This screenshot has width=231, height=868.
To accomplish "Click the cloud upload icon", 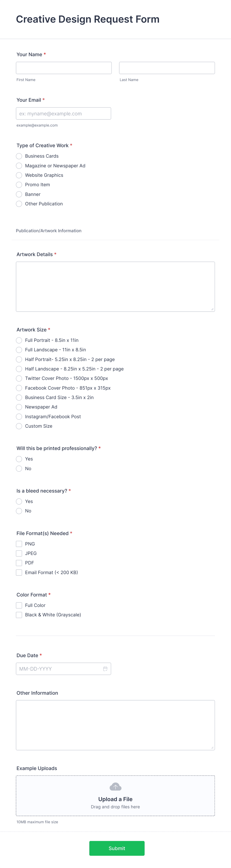I will [x=115, y=786].
